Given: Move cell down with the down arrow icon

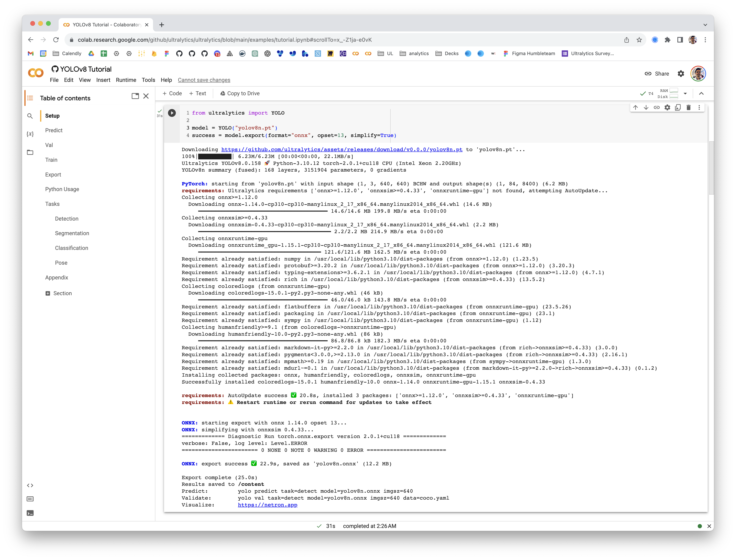Looking at the screenshot, I should point(646,107).
